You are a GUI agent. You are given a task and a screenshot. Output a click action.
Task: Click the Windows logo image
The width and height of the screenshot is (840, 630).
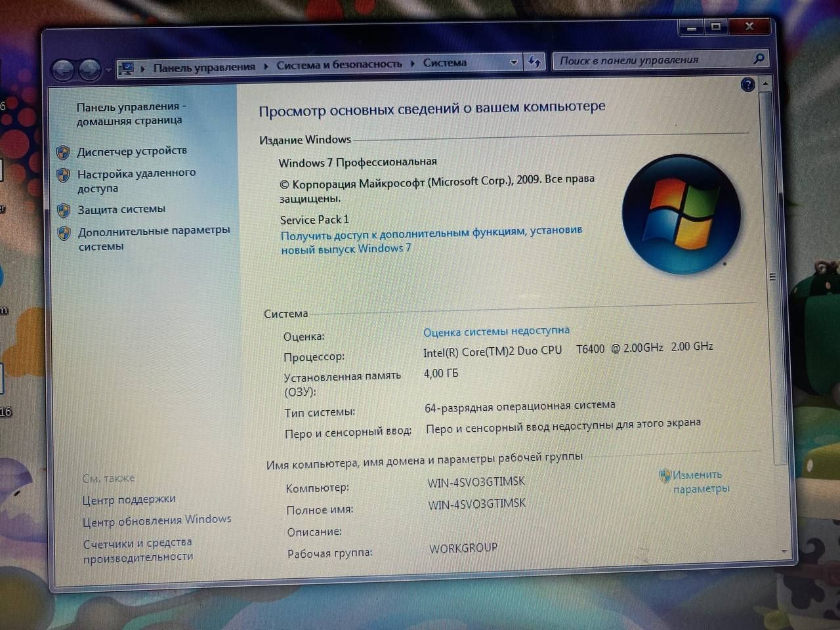point(681,214)
